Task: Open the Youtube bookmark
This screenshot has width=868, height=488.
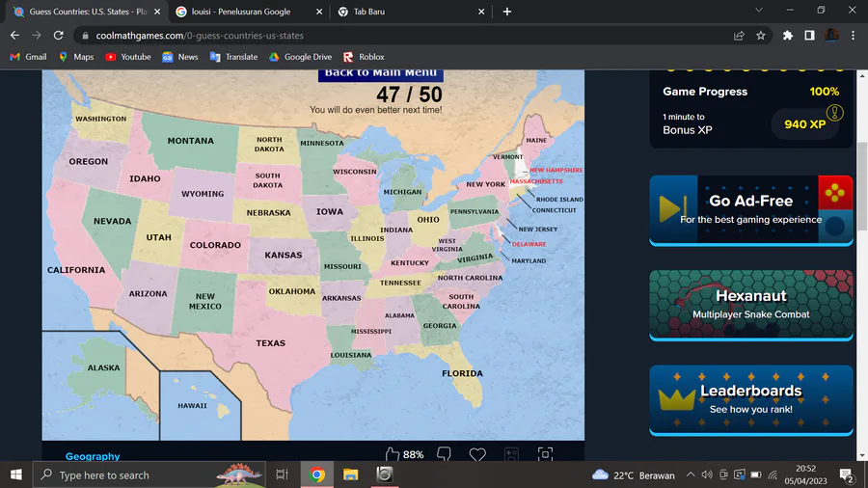Action: [128, 57]
